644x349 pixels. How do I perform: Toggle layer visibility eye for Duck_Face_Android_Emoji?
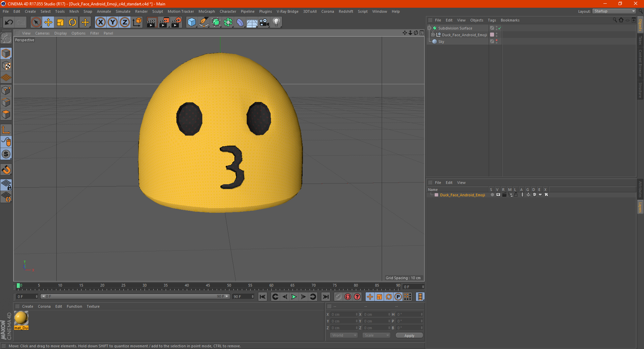[x=498, y=195]
